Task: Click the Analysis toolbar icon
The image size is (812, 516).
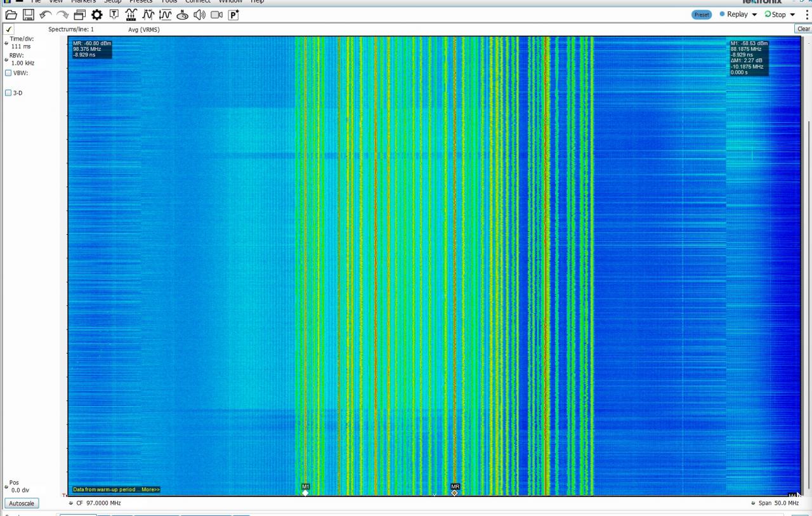Action: pyautogui.click(x=148, y=15)
